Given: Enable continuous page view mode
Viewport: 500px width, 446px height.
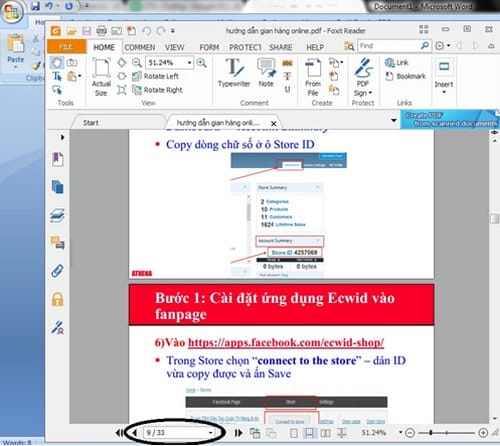Looking at the screenshot, I should coord(310,433).
